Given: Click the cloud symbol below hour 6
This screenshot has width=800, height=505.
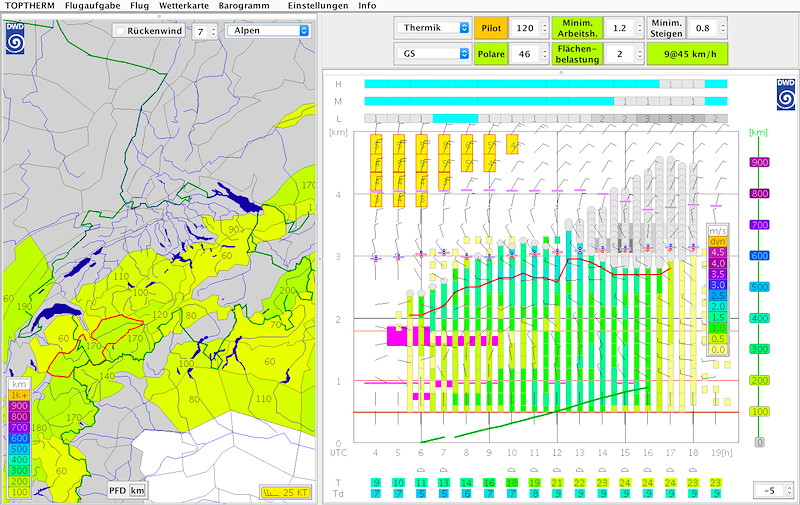Looking at the screenshot, I should tap(421, 470).
